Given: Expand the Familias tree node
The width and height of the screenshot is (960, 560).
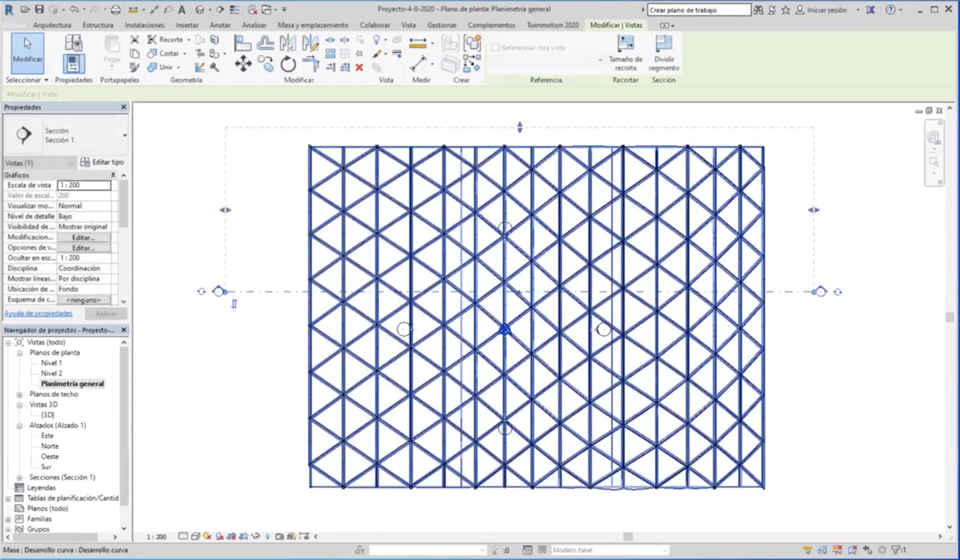Looking at the screenshot, I should tap(8, 519).
